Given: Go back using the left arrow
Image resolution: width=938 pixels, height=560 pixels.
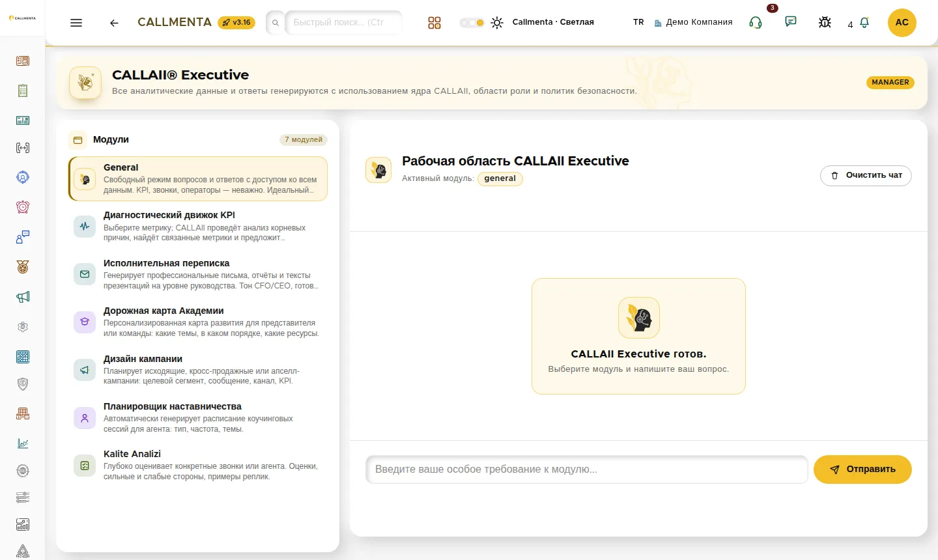Looking at the screenshot, I should [114, 23].
